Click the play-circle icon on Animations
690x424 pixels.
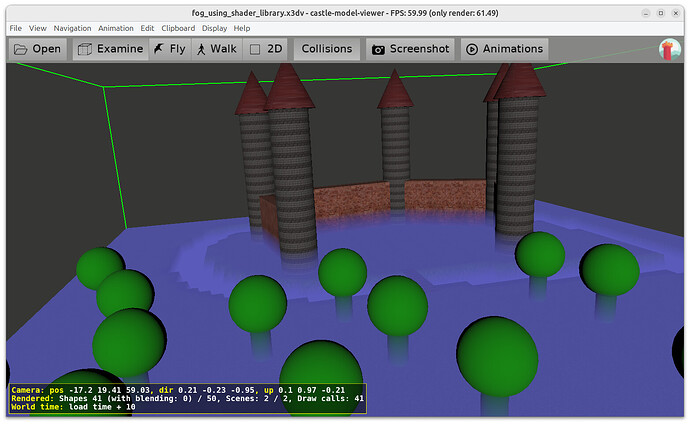point(472,49)
